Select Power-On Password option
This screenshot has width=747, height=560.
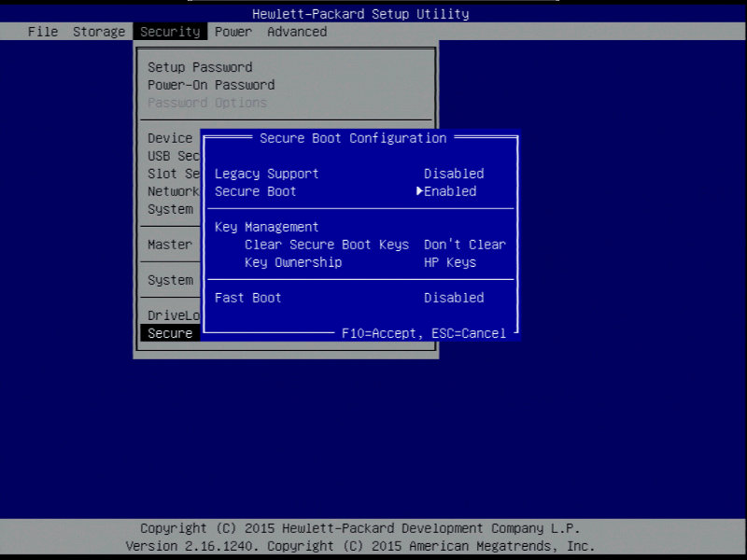[210, 84]
